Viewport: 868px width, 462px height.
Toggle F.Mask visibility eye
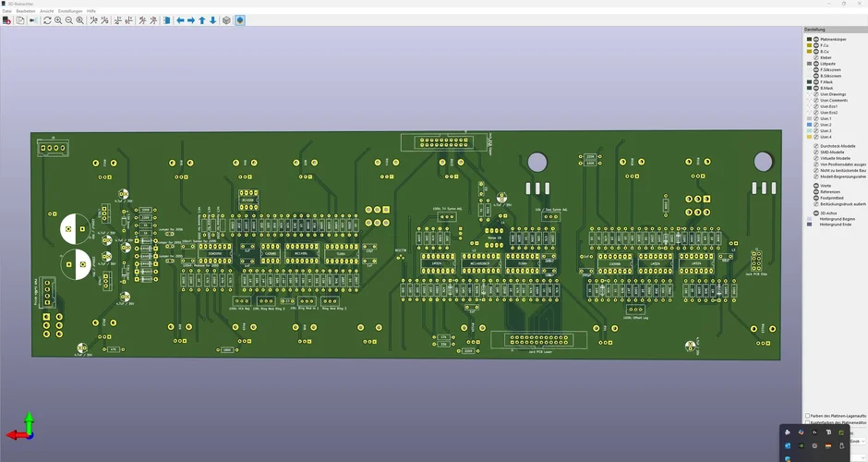[x=816, y=82]
